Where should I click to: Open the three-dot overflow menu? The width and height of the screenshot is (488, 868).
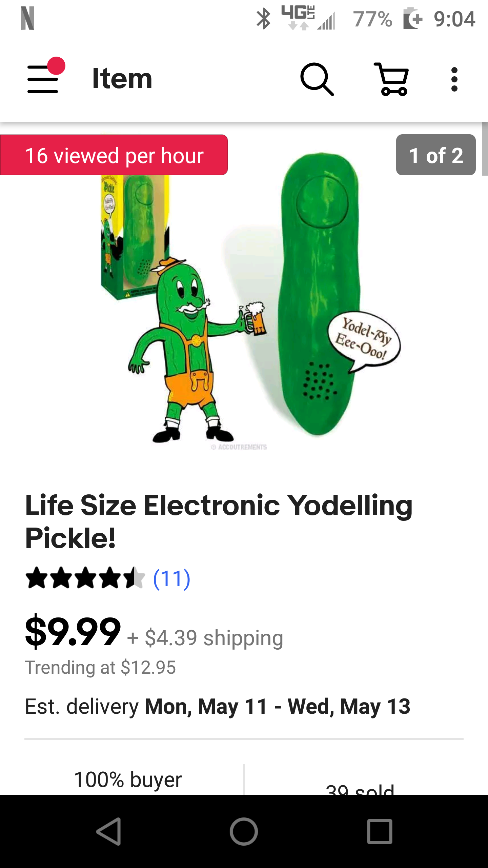pyautogui.click(x=454, y=79)
